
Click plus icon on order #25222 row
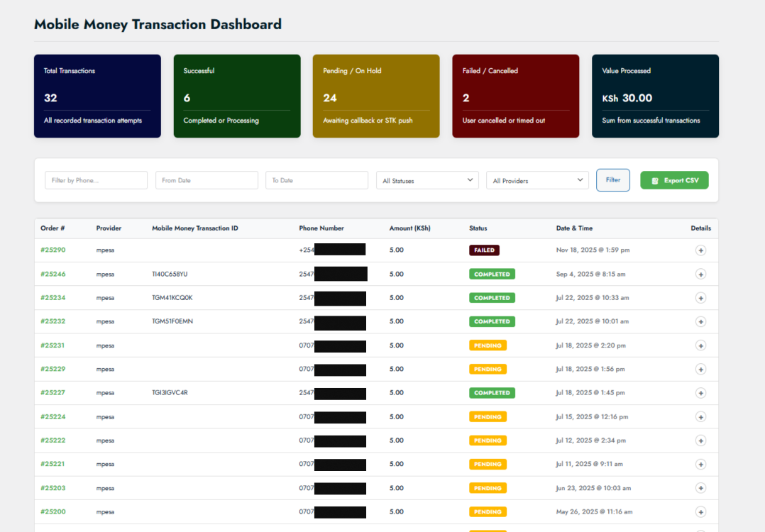coord(700,440)
